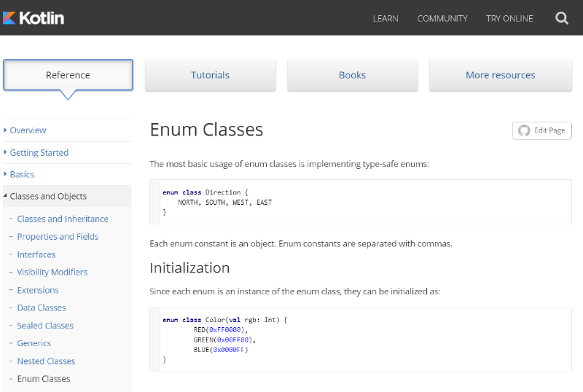
Task: Click the Edit Page GitHub button
Action: [541, 130]
